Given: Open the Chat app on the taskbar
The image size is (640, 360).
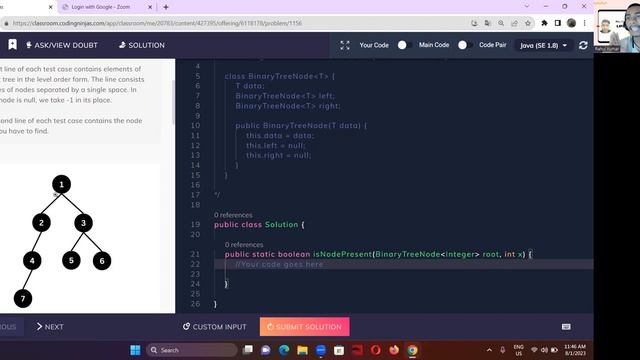Looking at the screenshot, I should pyautogui.click(x=266, y=350).
